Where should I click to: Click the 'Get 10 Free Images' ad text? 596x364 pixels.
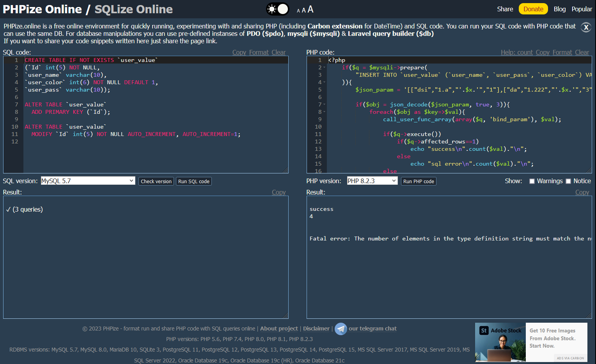coord(553,338)
